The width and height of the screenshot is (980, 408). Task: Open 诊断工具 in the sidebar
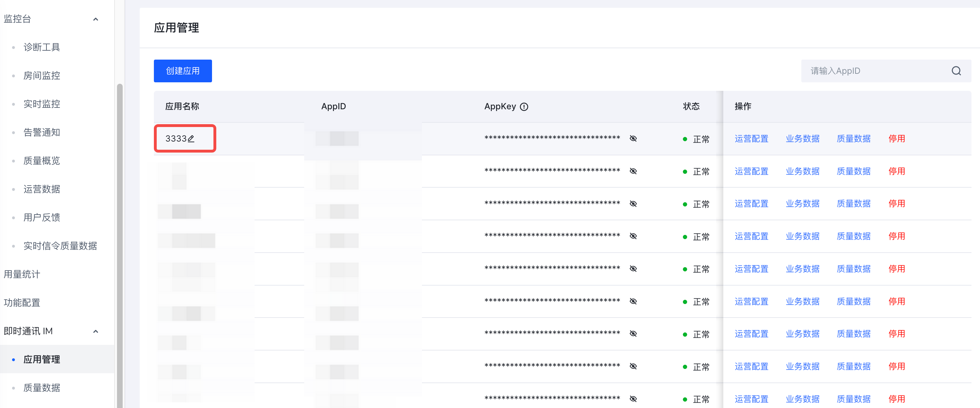coord(41,47)
